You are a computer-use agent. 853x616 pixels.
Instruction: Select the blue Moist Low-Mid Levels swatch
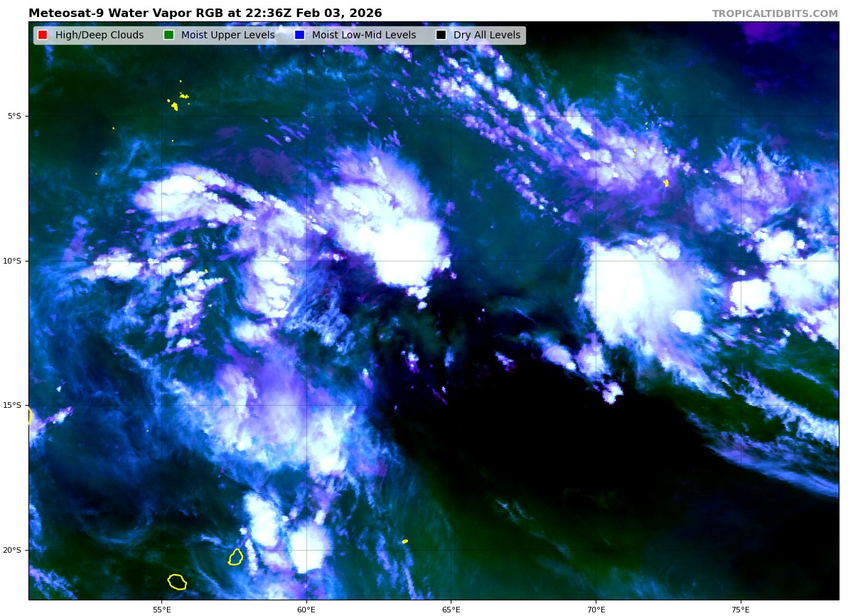(299, 36)
